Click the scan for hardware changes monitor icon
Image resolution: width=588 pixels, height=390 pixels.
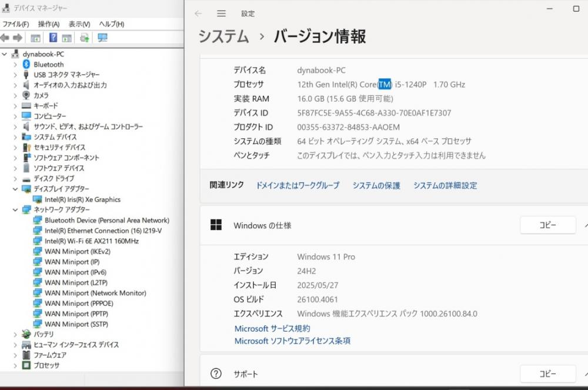[x=102, y=38]
